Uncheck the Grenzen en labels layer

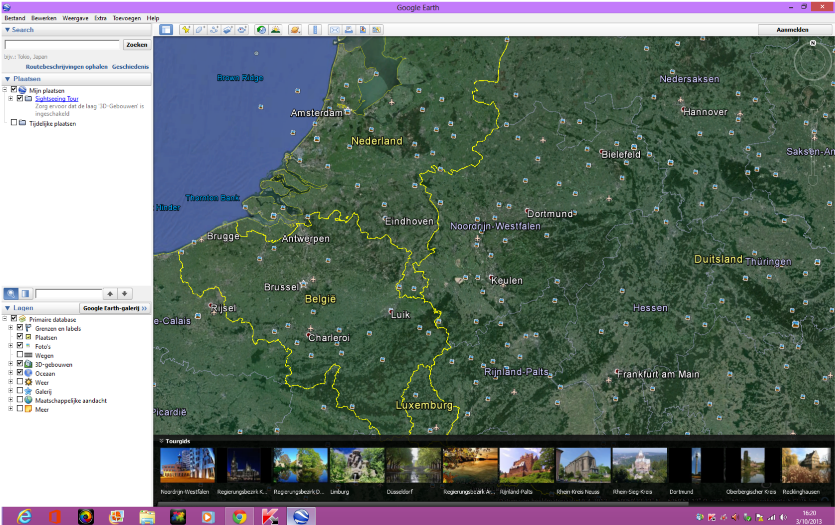click(x=20, y=327)
